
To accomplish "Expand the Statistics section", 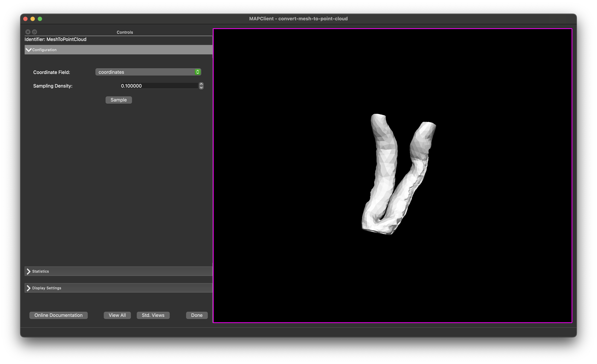I will click(x=118, y=271).
